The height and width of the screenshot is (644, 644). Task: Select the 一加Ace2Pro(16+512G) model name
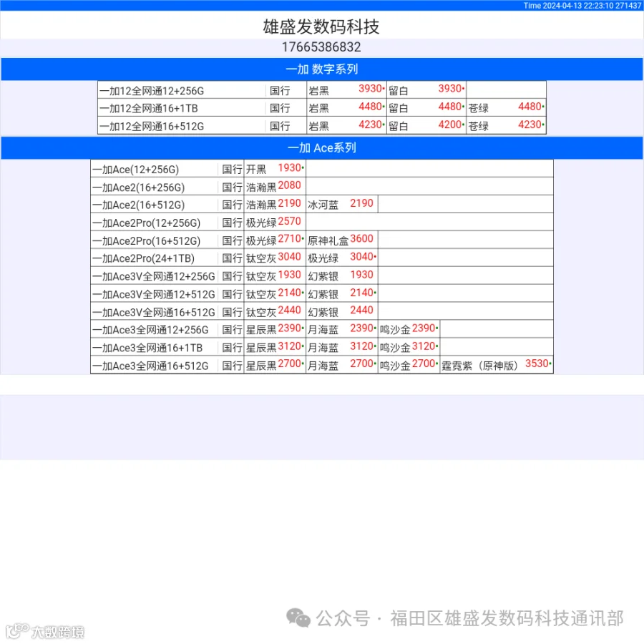point(146,242)
